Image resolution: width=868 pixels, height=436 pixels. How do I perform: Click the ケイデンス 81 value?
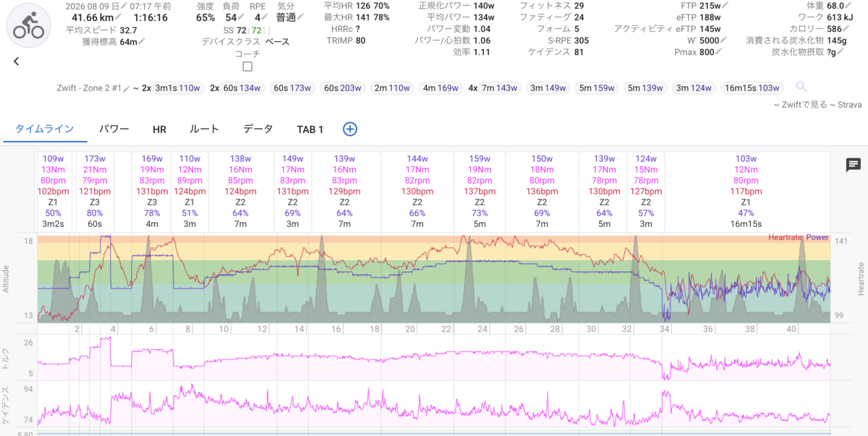tap(579, 52)
